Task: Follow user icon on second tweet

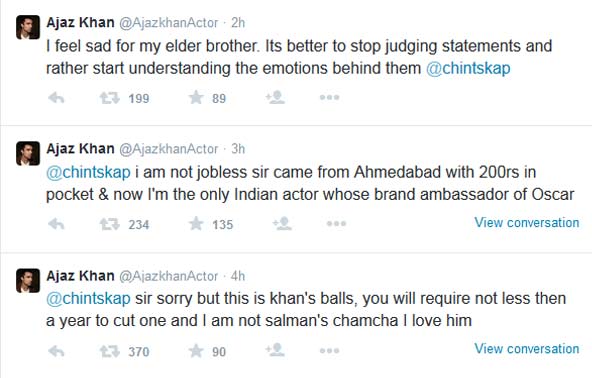Action: (x=282, y=224)
